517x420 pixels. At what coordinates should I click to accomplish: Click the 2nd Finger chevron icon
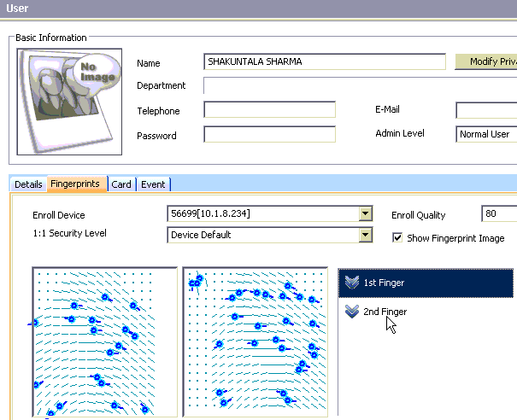(350, 312)
